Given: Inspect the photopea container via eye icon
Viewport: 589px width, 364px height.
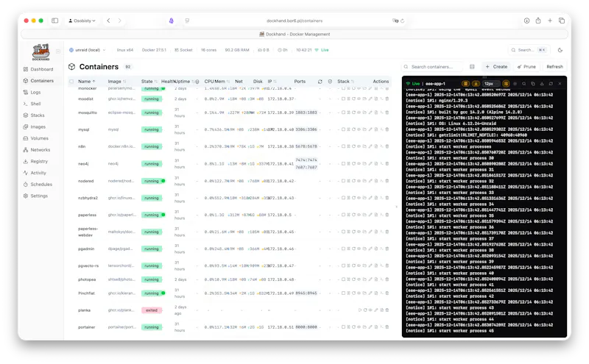Looking at the screenshot, I should [x=359, y=279].
